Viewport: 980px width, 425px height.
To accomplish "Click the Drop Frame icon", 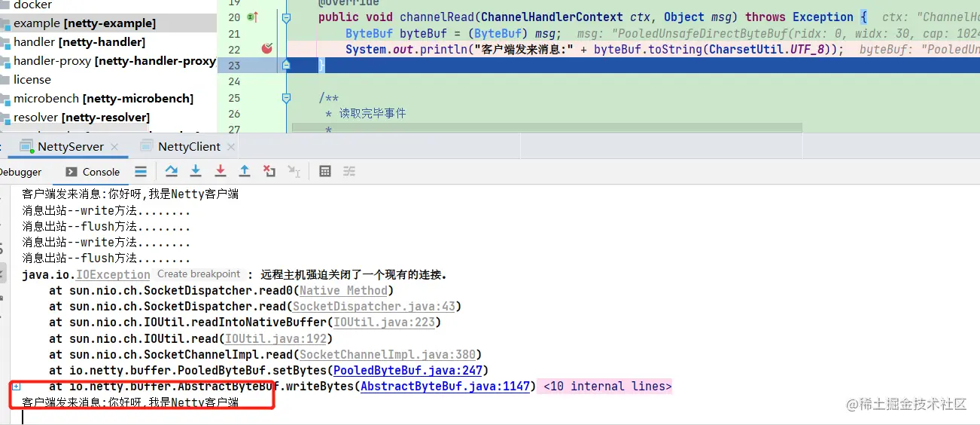I will pyautogui.click(x=269, y=171).
